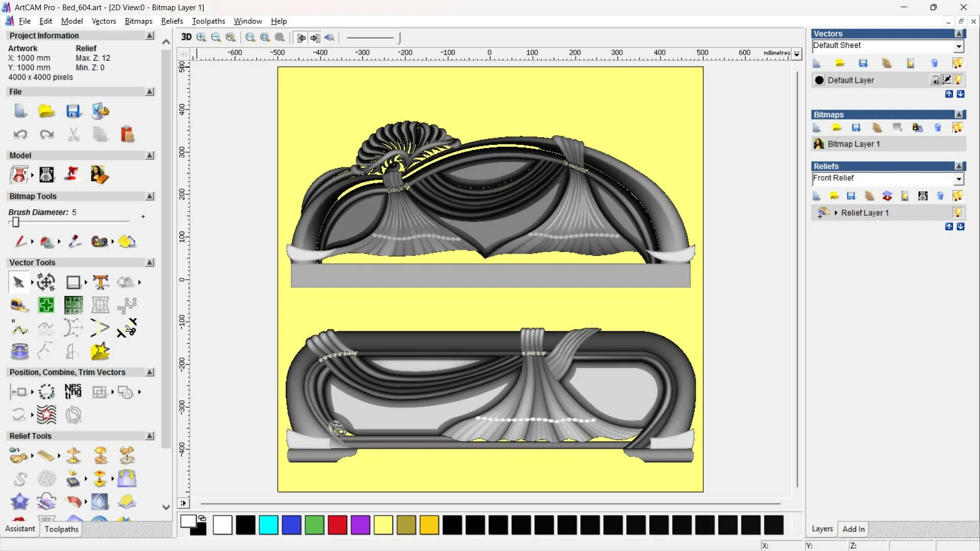Toggle Relief Layer 1 visibility bulb
The width and height of the screenshot is (980, 551).
958,212
